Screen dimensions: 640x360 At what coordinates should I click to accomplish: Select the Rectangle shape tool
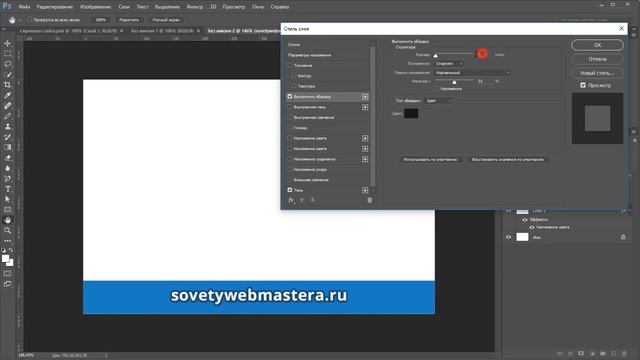7,210
